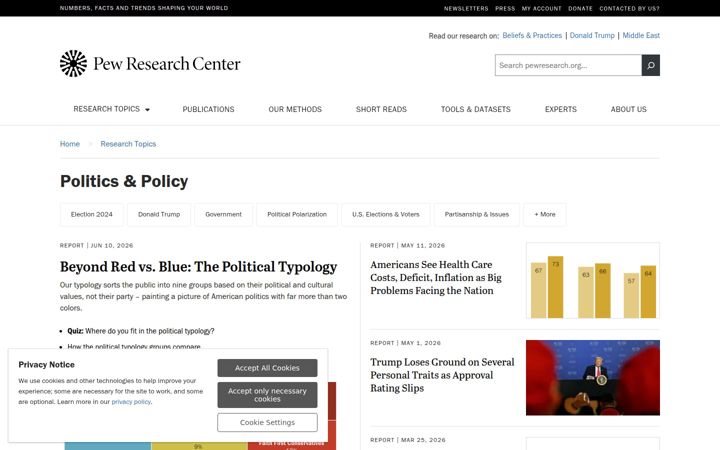
Task: Click the Pew Research Center sunburst logo
Action: pos(73,63)
